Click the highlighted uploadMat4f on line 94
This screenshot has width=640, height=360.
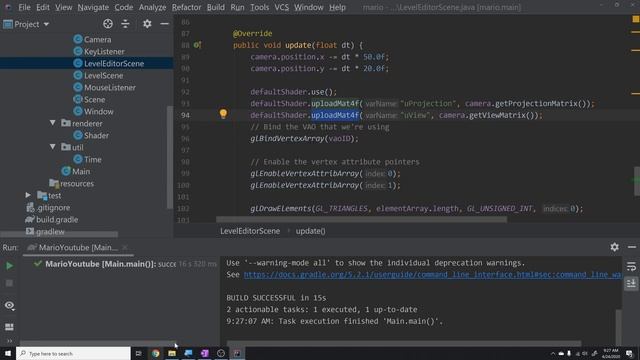[x=335, y=116]
